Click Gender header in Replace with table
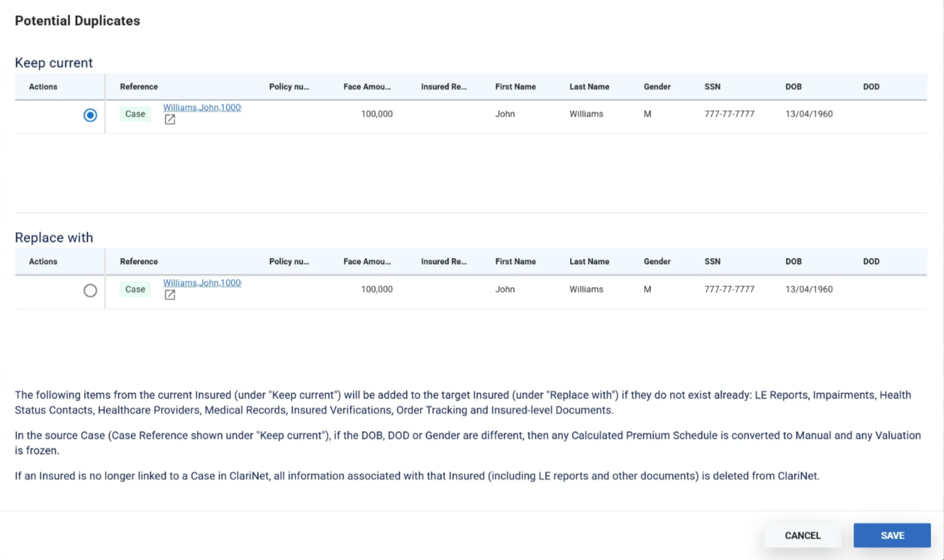The image size is (944, 560). click(x=657, y=261)
